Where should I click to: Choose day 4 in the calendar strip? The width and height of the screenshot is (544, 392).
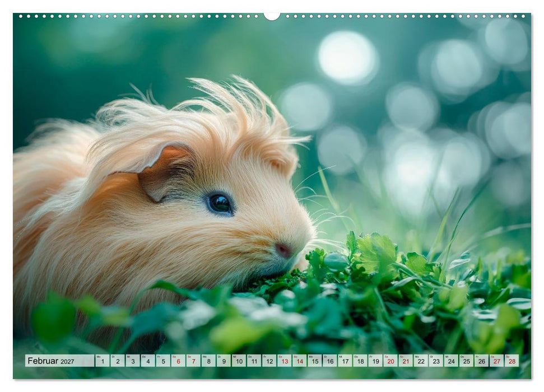[x=148, y=361]
